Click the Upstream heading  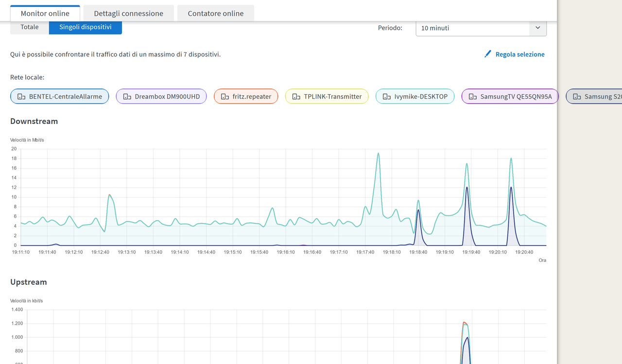(x=29, y=282)
